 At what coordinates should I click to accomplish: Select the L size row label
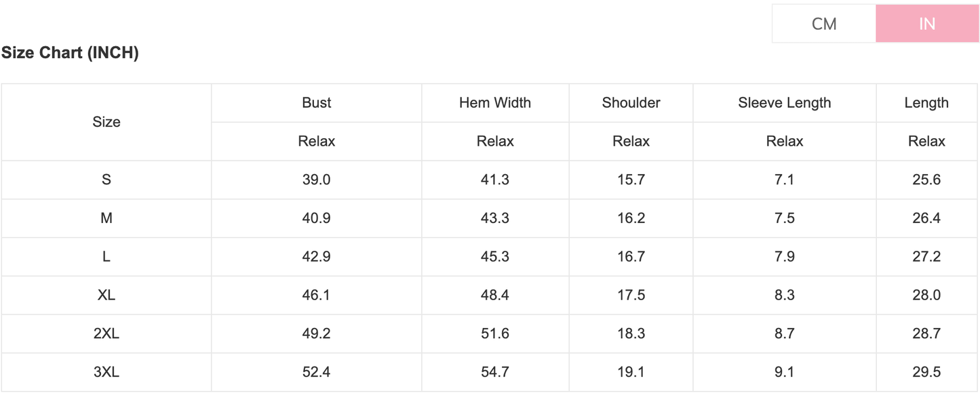click(106, 257)
